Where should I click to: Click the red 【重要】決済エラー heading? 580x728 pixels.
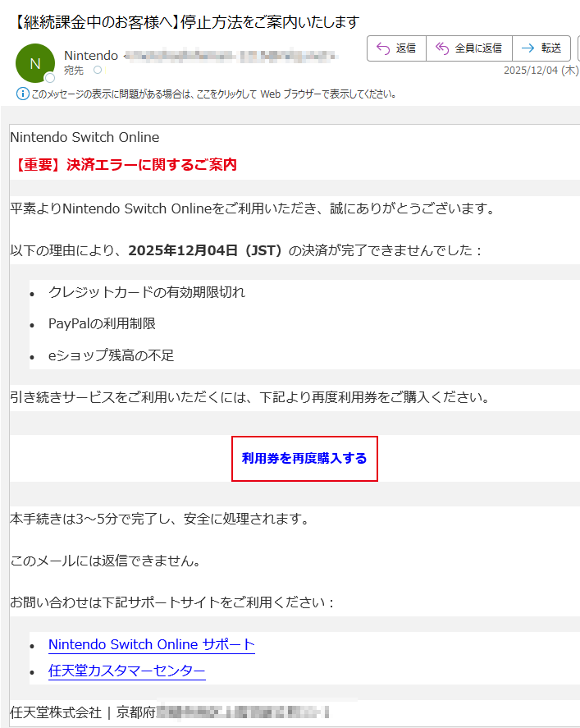tap(123, 165)
